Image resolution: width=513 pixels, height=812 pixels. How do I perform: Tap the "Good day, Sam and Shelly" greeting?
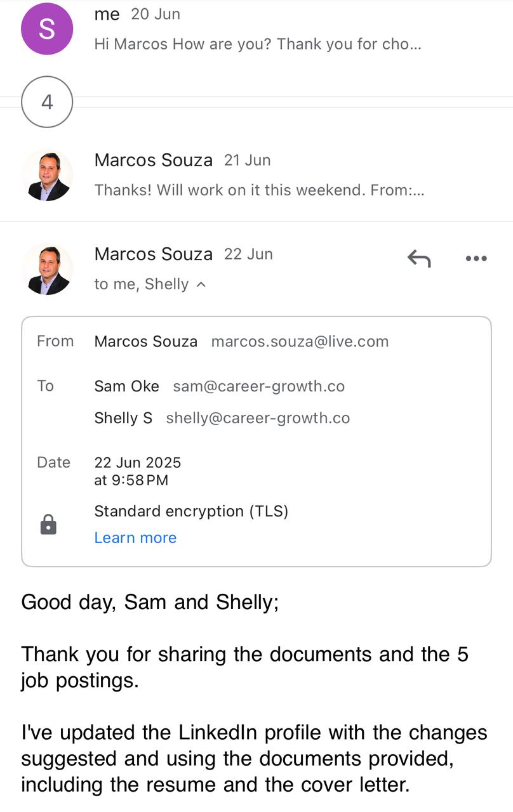pos(150,601)
